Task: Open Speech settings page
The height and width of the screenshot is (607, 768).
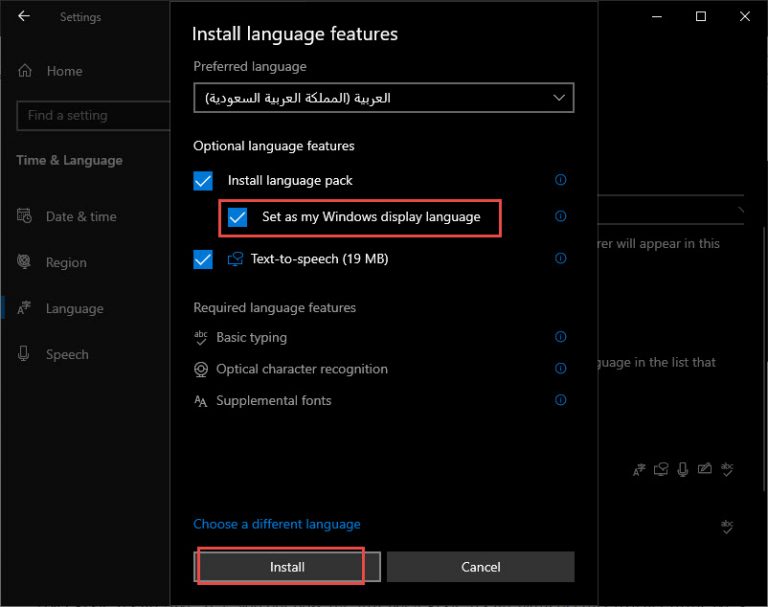Action: pyautogui.click(x=67, y=354)
